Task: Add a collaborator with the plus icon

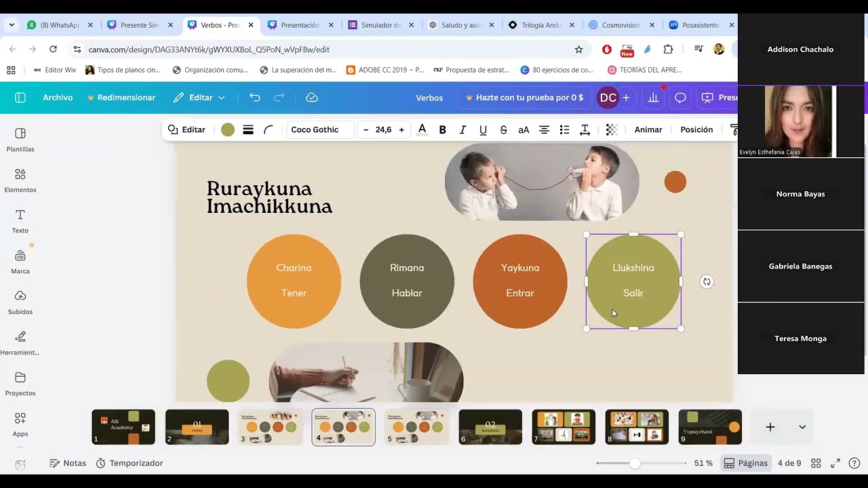Action: 626,98
